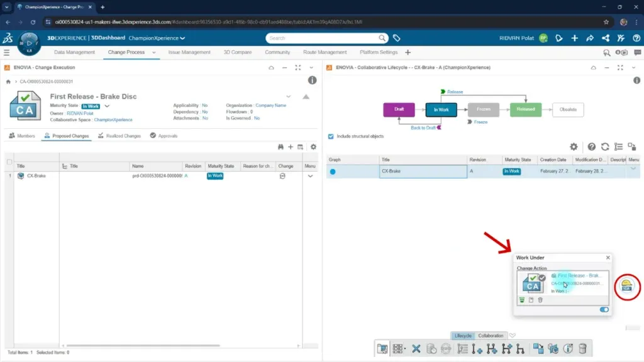Click the trash delete icon in action bar

point(582,349)
